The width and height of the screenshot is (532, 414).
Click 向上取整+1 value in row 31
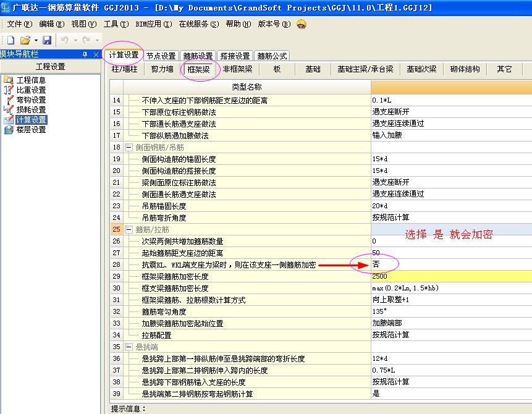click(451, 300)
